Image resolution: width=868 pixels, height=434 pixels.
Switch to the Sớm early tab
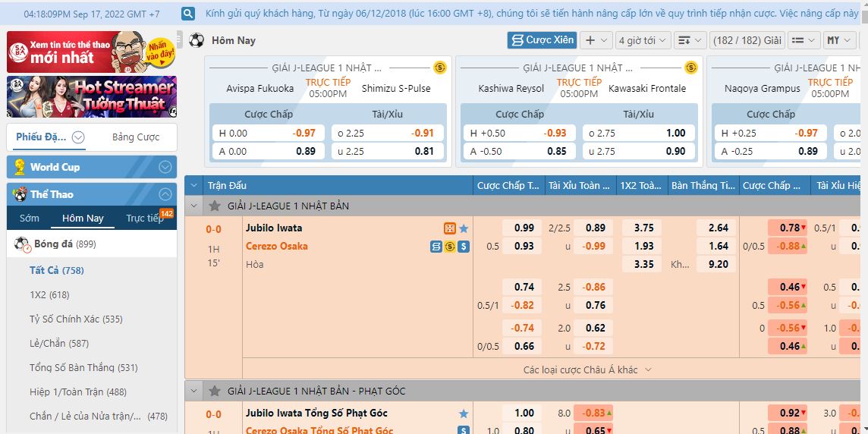pyautogui.click(x=30, y=218)
